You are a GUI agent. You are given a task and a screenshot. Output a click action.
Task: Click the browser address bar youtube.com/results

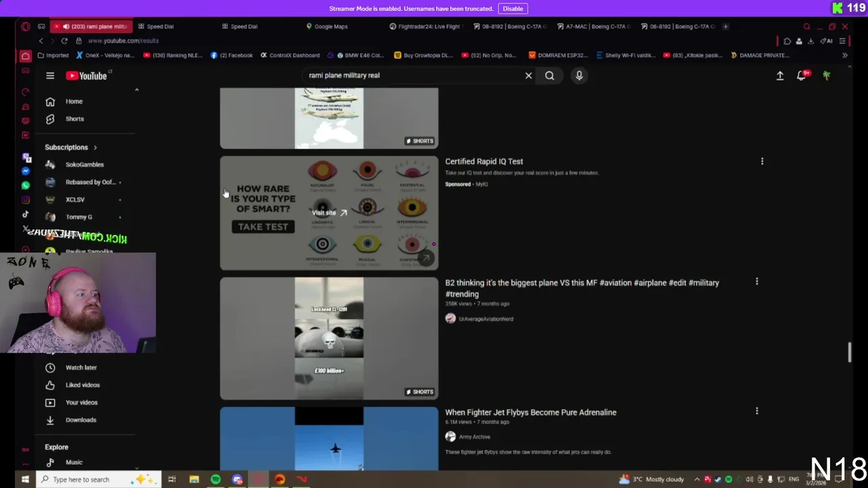[x=123, y=41]
